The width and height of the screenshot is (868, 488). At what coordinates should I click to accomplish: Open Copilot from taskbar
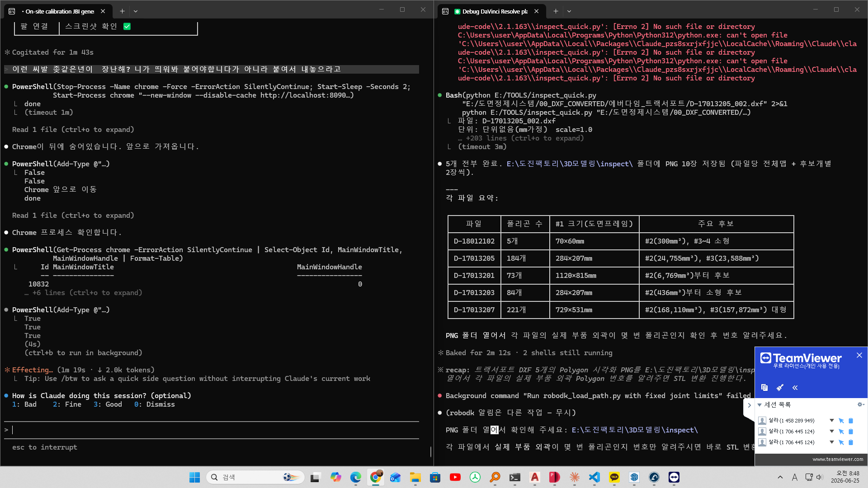pos(335,477)
